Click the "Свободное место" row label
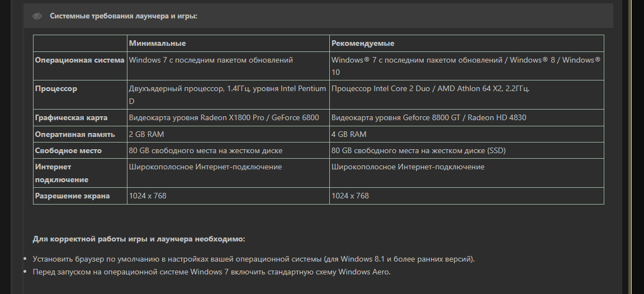644x294 pixels. [68, 151]
